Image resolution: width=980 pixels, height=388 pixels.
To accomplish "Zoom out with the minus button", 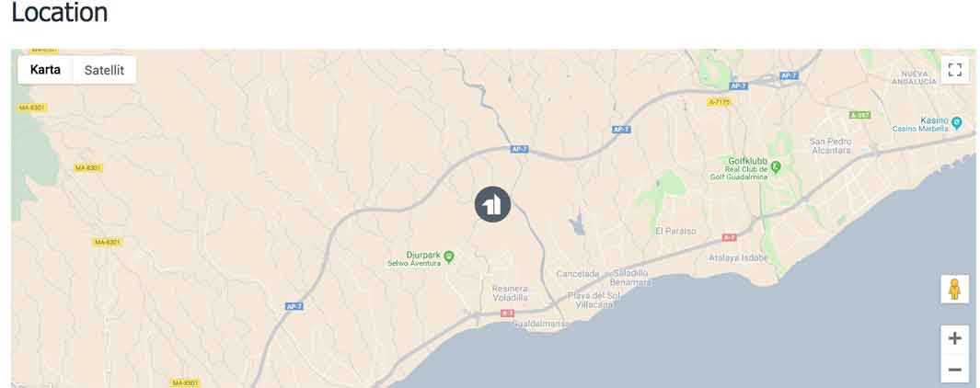I will (x=954, y=369).
